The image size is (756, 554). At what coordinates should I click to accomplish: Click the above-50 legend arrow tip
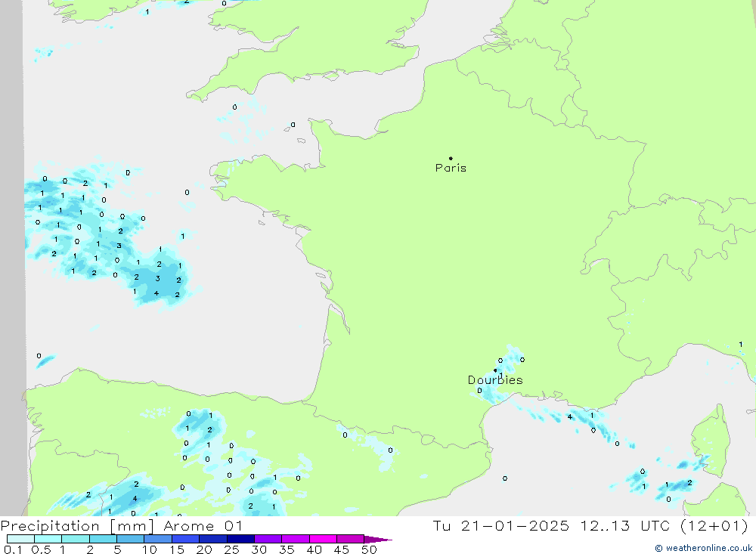379,539
